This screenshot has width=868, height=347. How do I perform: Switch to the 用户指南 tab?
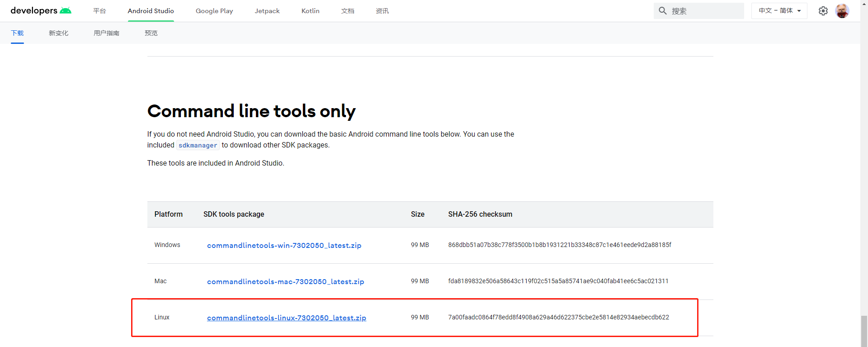[107, 33]
